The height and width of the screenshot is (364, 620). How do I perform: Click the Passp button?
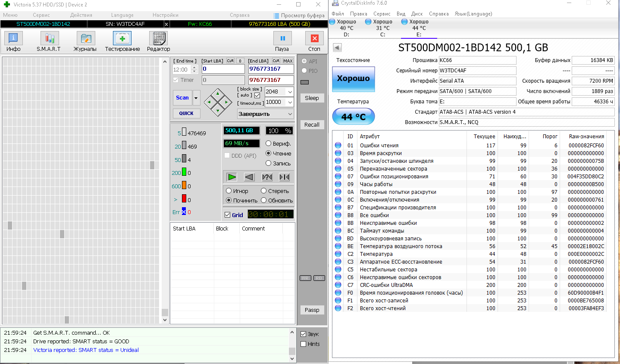point(312,310)
